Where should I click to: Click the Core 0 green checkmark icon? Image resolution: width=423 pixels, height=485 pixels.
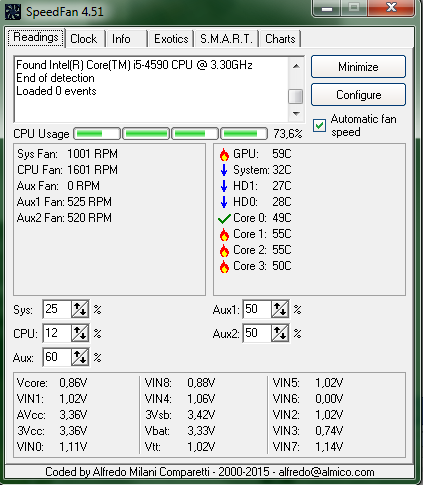(x=224, y=218)
